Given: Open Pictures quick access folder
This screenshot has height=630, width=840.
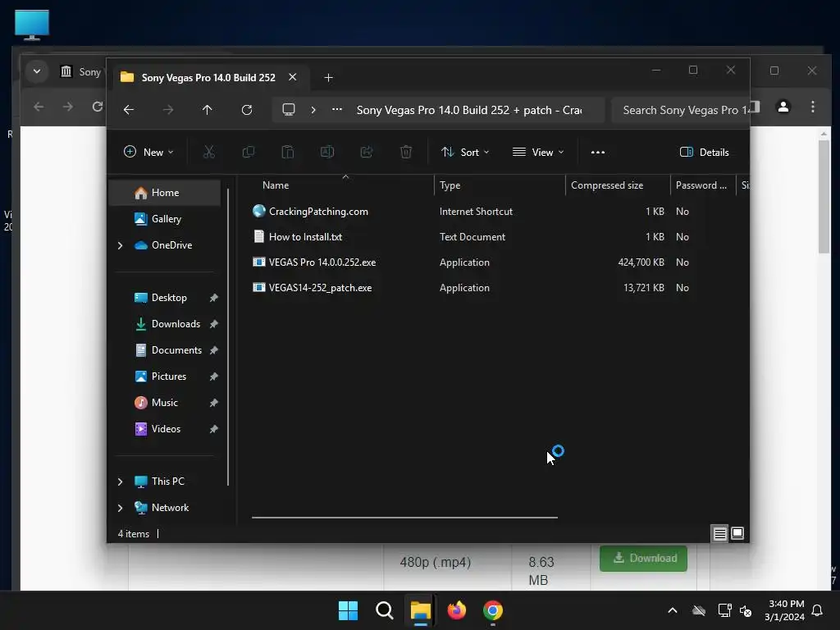Looking at the screenshot, I should click(164, 377).
